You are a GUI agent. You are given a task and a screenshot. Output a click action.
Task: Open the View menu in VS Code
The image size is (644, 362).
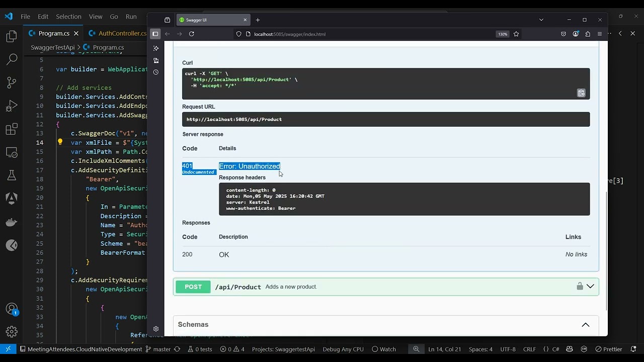point(96,17)
